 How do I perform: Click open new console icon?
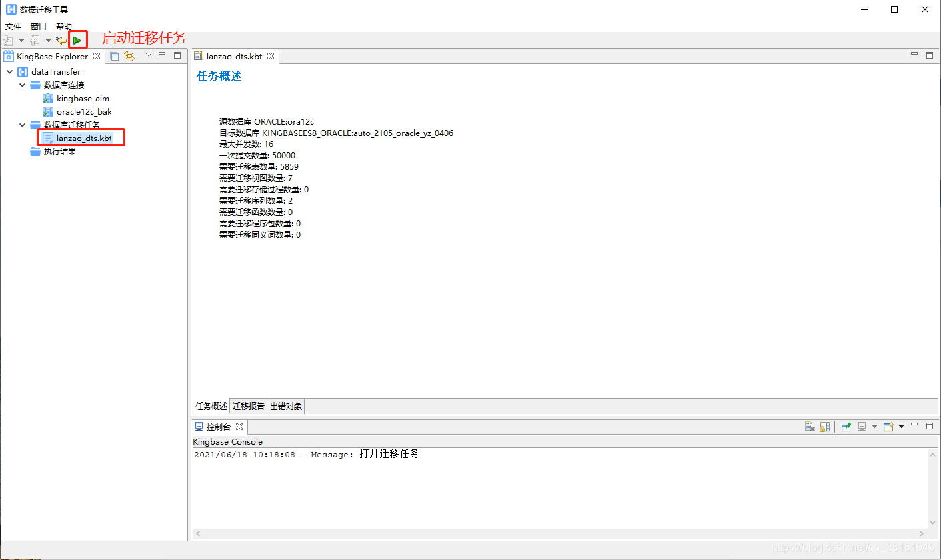coord(888,427)
